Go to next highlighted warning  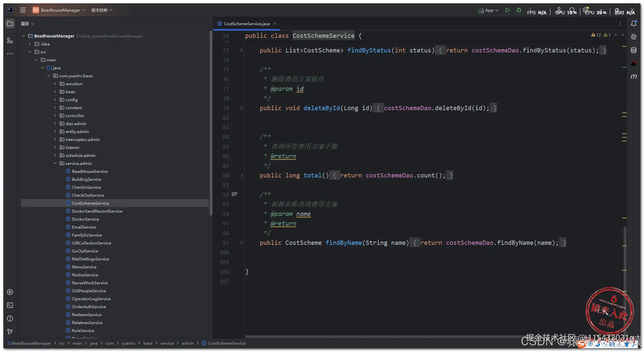623,35
